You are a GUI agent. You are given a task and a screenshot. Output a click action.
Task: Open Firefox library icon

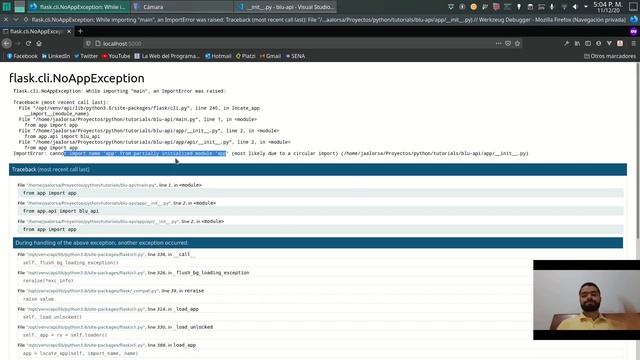(577, 43)
